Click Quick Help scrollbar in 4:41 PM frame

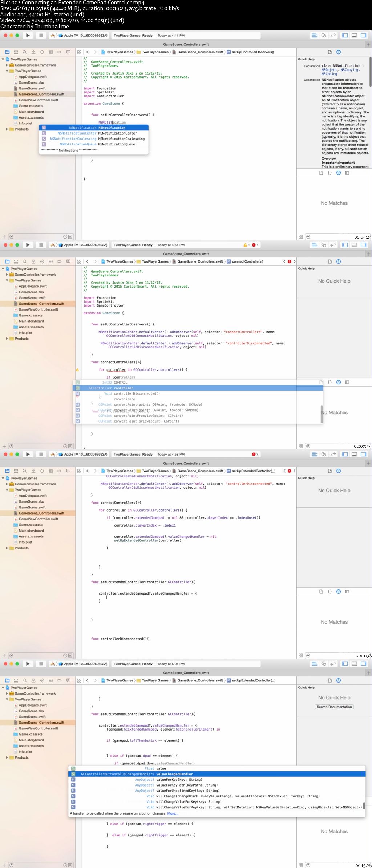(x=370, y=72)
